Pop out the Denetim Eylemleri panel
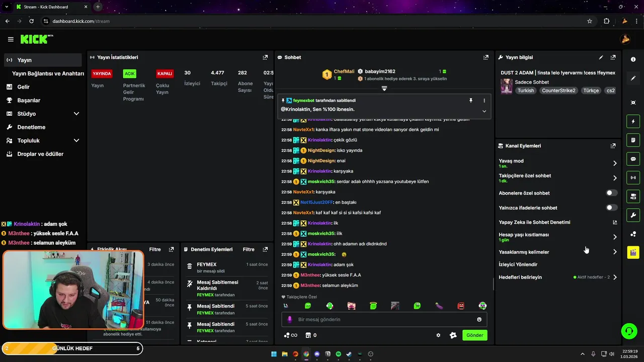Image resolution: width=644 pixels, height=362 pixels. (265, 249)
